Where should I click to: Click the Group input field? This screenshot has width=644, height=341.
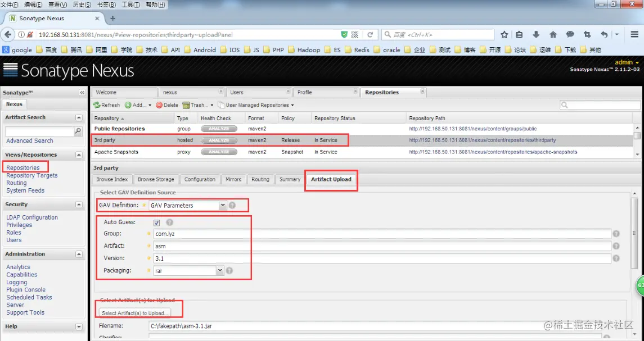(382, 234)
